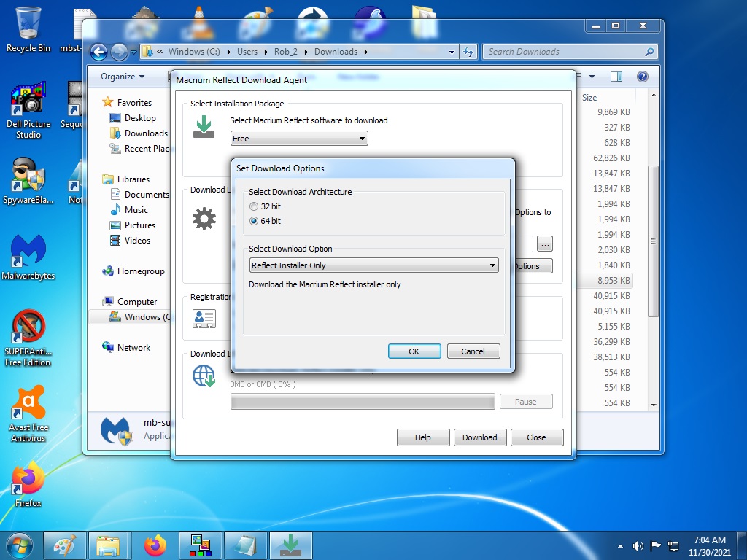This screenshot has height=560, width=747.
Task: Select the 32 bit architecture radio button
Action: pyautogui.click(x=254, y=206)
